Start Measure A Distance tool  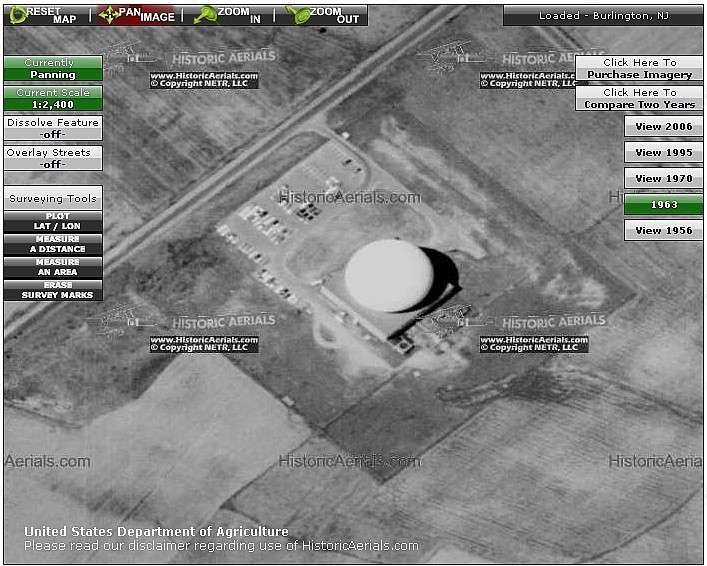[x=53, y=244]
